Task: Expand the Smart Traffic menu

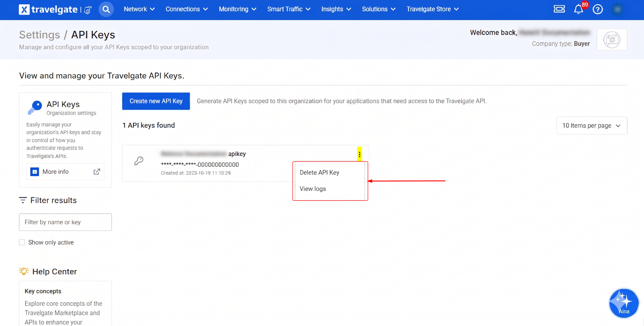Action: [x=289, y=9]
